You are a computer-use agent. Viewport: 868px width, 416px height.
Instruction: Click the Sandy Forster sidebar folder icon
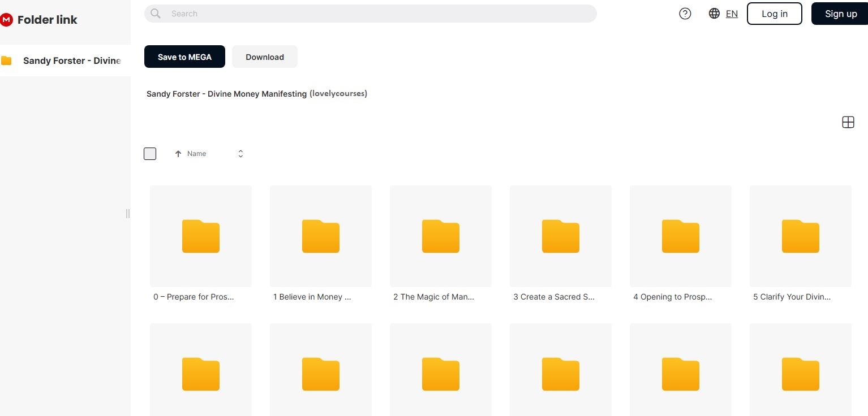[7, 60]
